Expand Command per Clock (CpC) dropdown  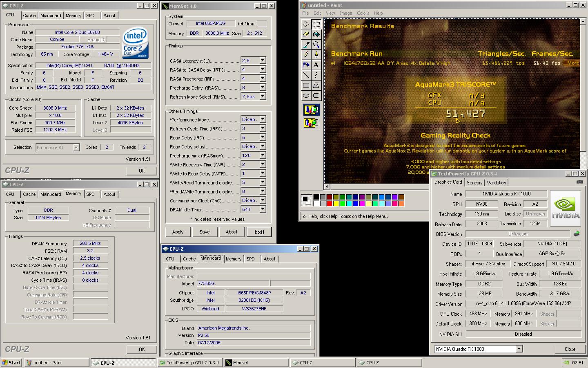coord(263,200)
